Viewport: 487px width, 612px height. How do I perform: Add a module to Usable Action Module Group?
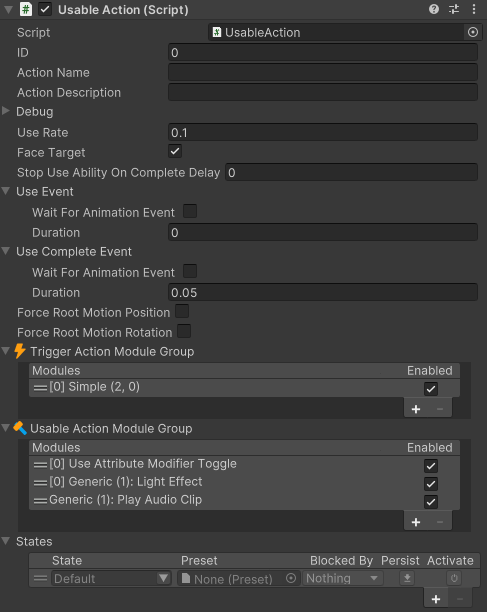[416, 522]
